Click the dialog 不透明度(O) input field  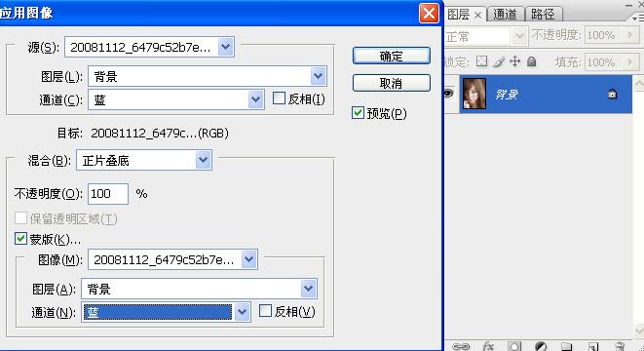point(108,194)
